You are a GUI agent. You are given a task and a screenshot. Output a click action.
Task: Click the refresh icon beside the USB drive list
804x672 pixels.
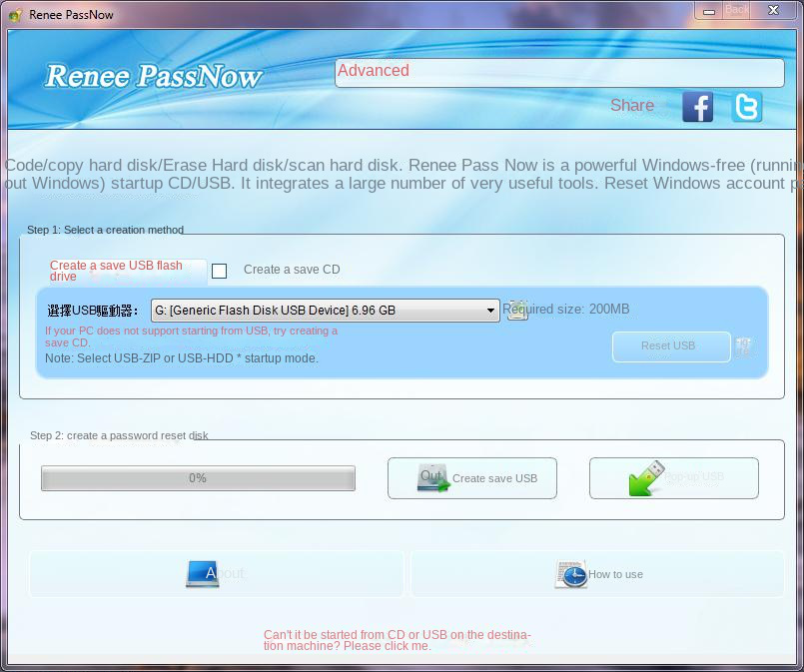517,311
